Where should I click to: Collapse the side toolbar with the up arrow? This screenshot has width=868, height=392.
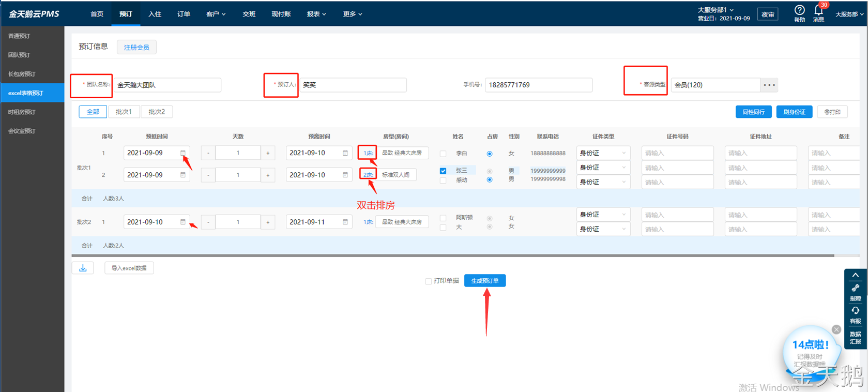(856, 275)
